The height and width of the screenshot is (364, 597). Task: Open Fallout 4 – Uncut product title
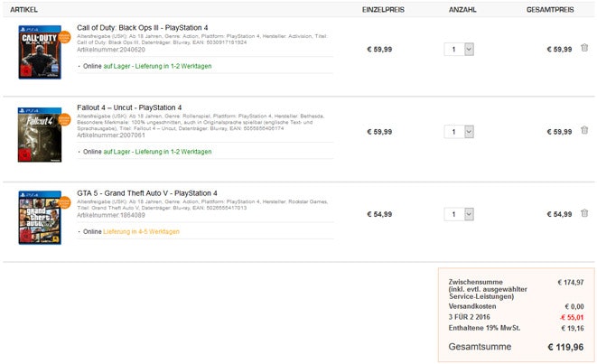click(129, 108)
